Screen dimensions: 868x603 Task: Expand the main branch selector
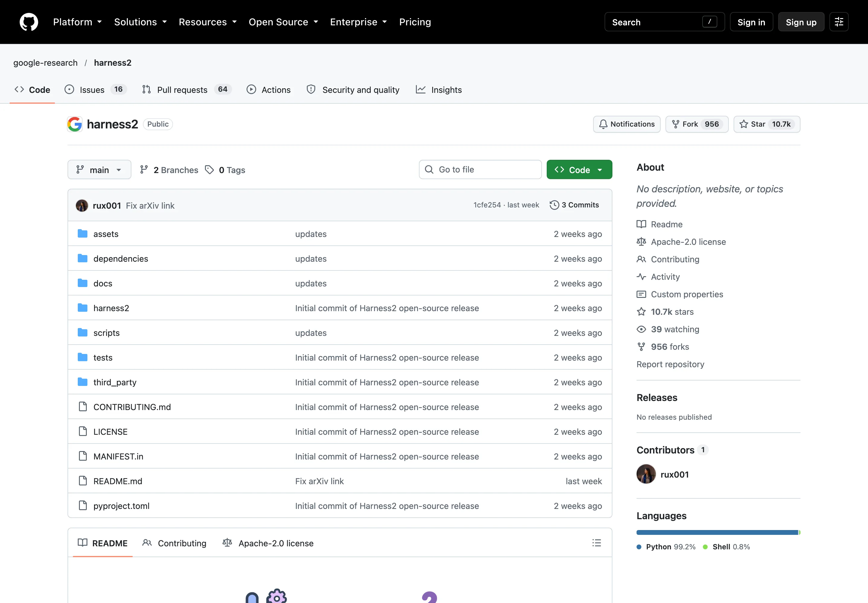pyautogui.click(x=99, y=170)
